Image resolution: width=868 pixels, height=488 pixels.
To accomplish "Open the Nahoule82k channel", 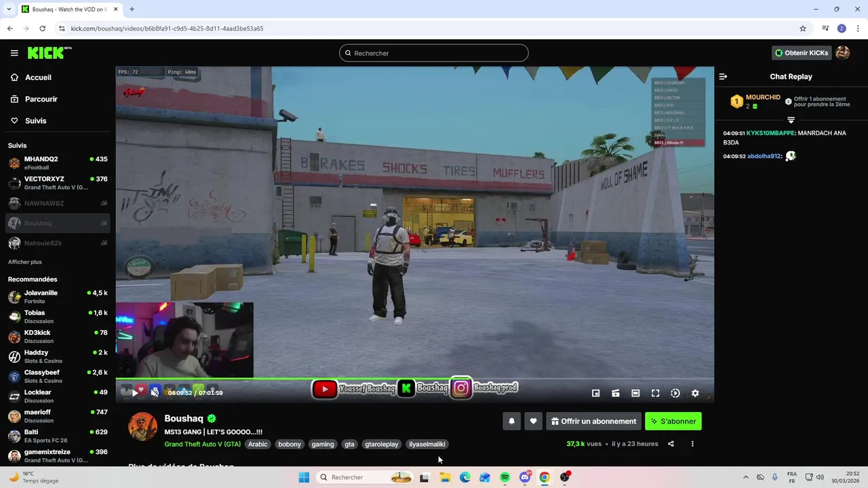I will click(58, 243).
